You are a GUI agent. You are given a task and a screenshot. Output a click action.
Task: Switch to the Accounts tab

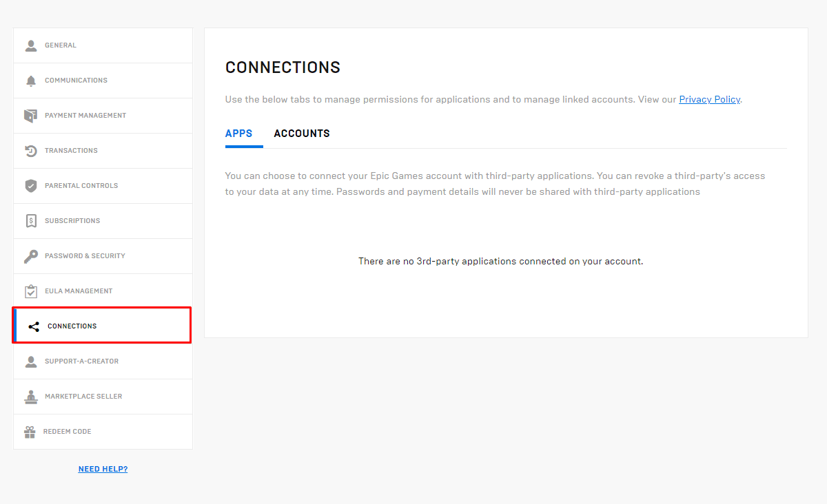[302, 134]
